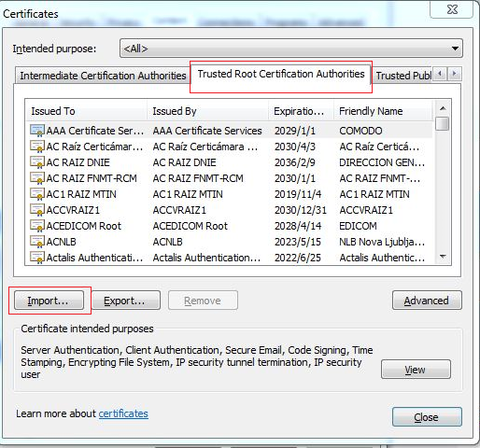Select the AC1 RAIZ MTIN Issued To entry
Screen dimensions: 480x448
click(x=81, y=194)
